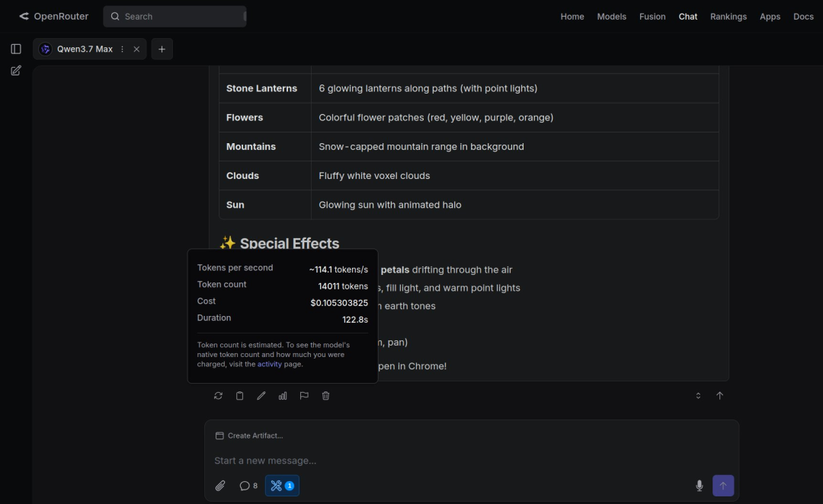Open the activity page link
The width and height of the screenshot is (823, 504).
click(x=269, y=364)
